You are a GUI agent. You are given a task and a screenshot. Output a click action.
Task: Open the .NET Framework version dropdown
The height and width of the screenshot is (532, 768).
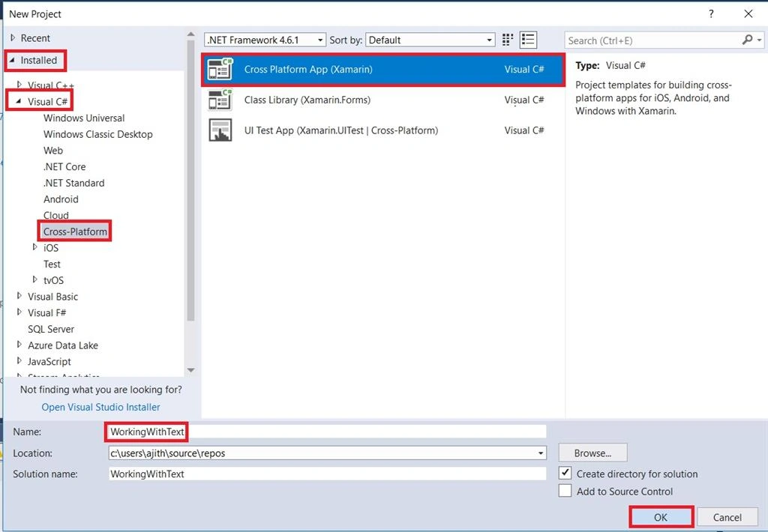(x=265, y=40)
